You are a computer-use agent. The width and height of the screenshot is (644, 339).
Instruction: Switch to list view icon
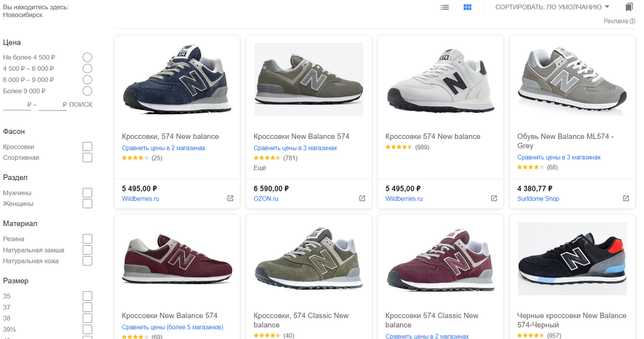click(444, 8)
